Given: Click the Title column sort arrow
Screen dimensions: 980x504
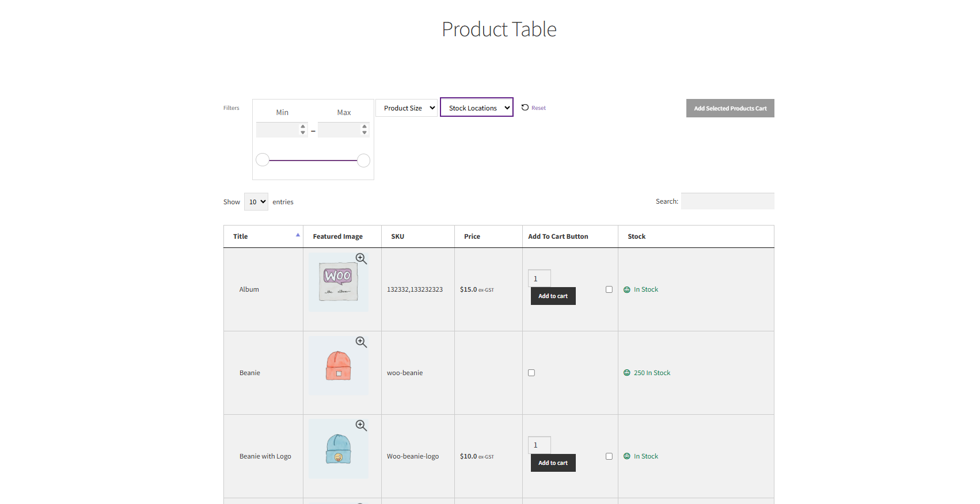Looking at the screenshot, I should pos(298,235).
